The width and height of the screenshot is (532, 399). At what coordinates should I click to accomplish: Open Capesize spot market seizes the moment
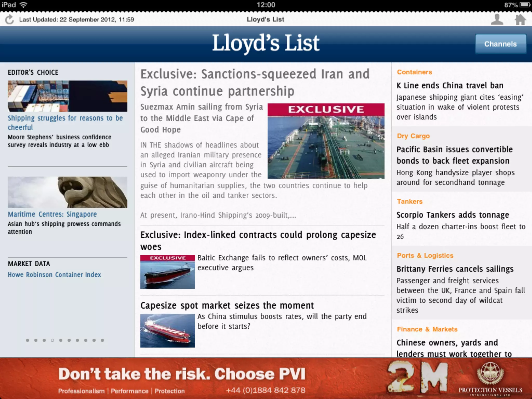coord(227,305)
